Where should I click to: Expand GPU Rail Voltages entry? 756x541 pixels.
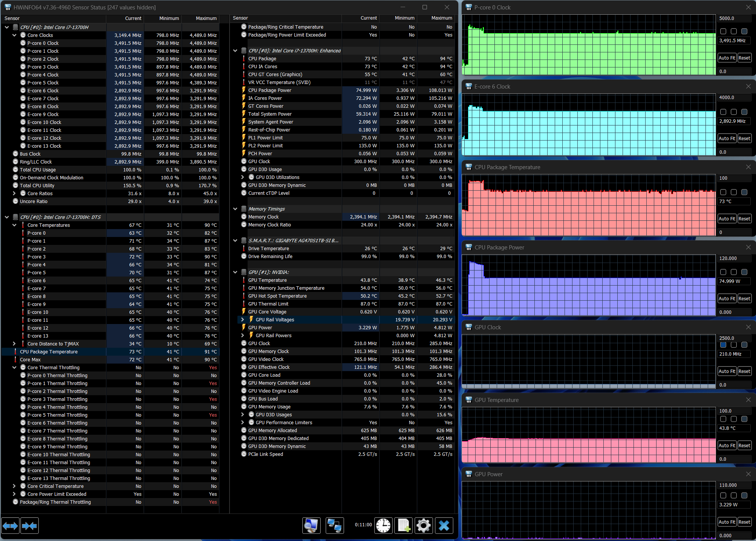click(x=243, y=319)
